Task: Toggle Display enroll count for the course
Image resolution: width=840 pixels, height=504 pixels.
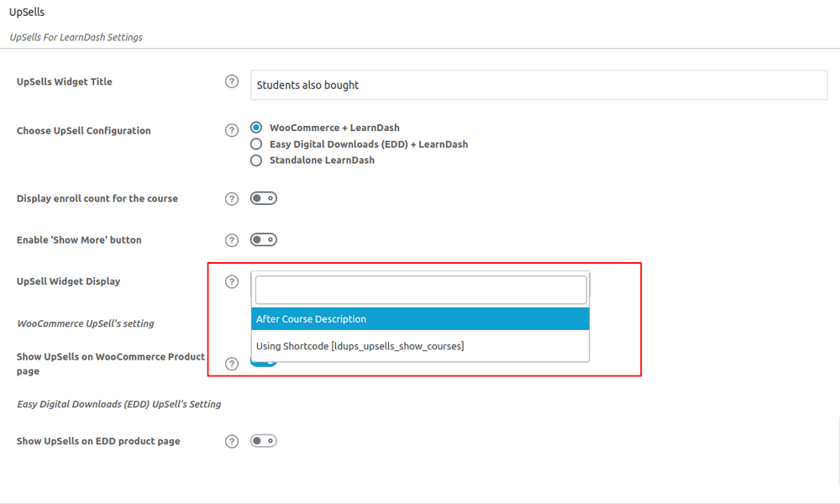Action: (264, 199)
